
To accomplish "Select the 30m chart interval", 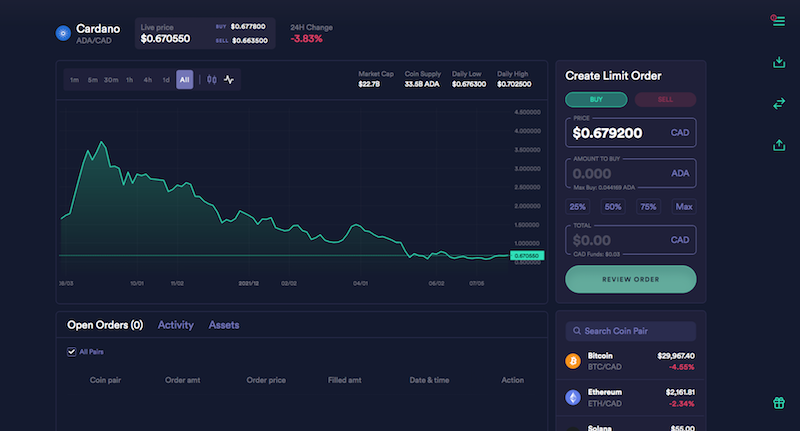I will tap(111, 80).
